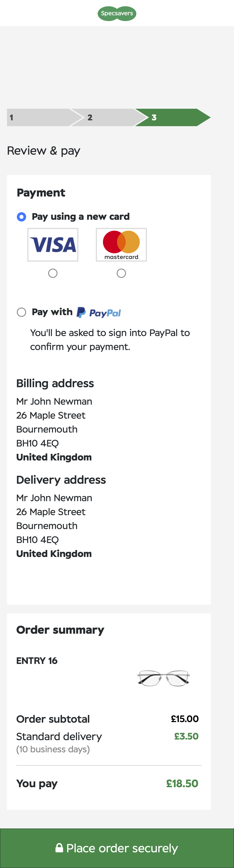Click the Order summary heading
The width and height of the screenshot is (234, 868).
tap(60, 630)
